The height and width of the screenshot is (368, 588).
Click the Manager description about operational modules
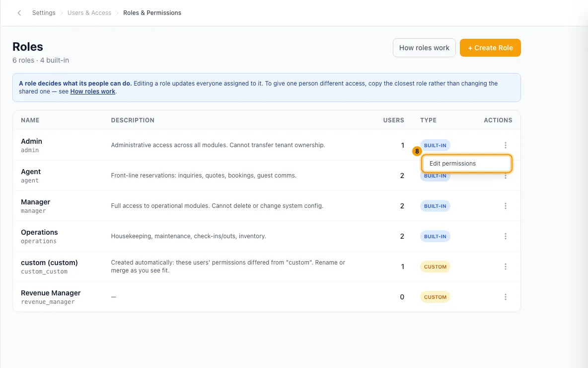[217, 206]
